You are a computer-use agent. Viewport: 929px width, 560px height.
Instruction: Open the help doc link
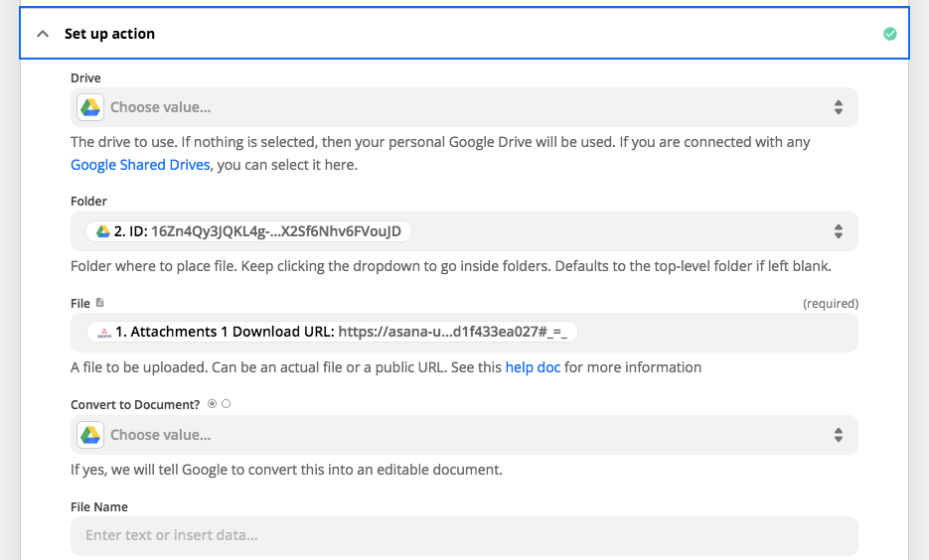coord(533,367)
